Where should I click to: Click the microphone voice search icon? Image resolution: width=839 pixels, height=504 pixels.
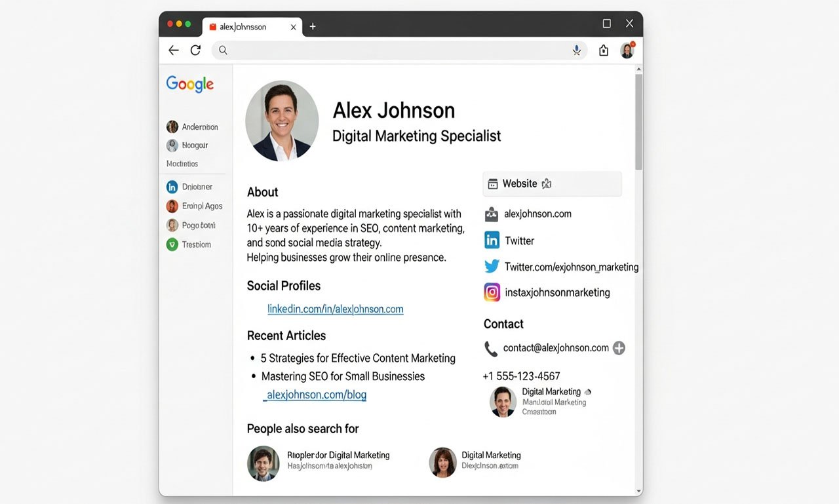(577, 50)
